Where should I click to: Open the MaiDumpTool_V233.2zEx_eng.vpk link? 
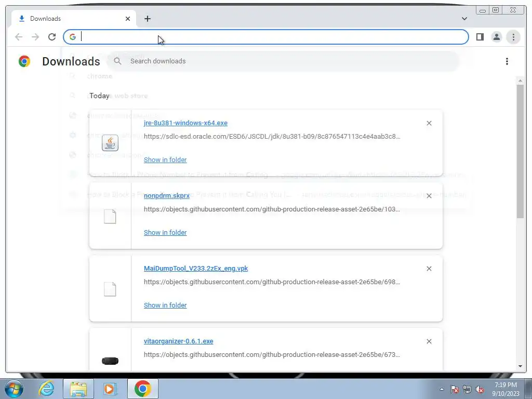point(196,269)
